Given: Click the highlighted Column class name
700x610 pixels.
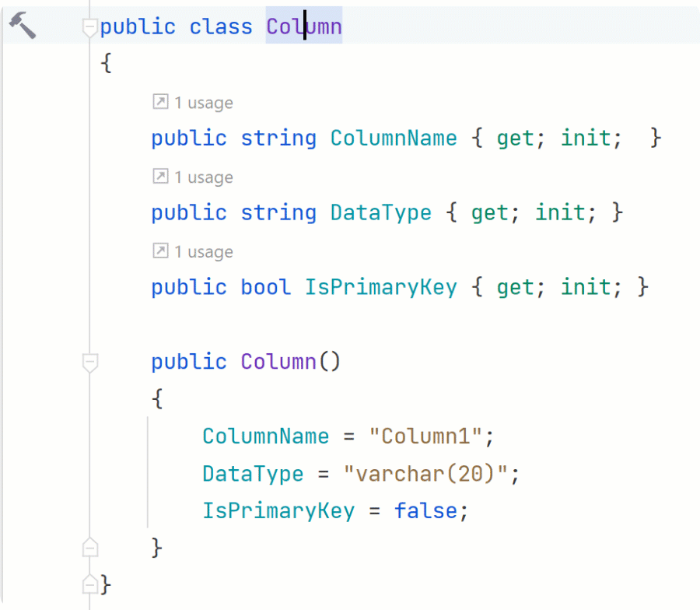Looking at the screenshot, I should click(x=304, y=26).
